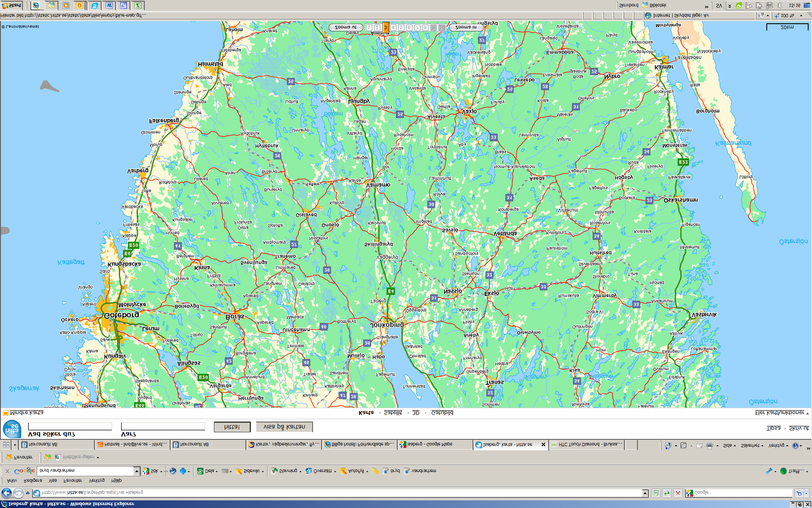Click the Home icon in command bar

668,445
